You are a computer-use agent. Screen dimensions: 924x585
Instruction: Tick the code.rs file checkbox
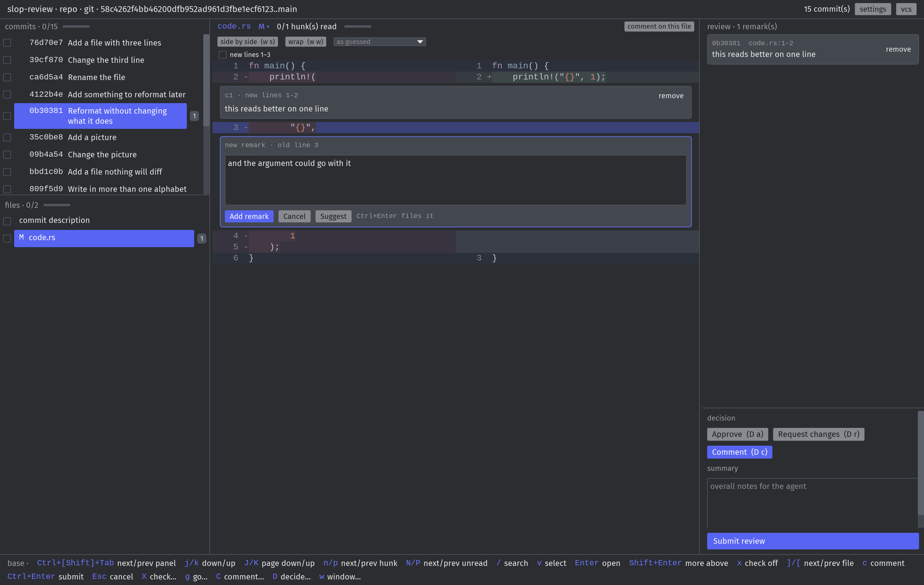7,239
